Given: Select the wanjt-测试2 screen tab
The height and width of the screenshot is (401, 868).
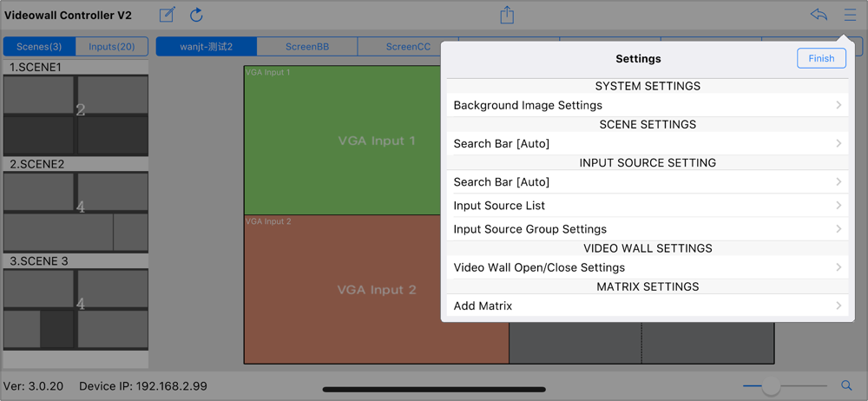Looking at the screenshot, I should (x=207, y=47).
